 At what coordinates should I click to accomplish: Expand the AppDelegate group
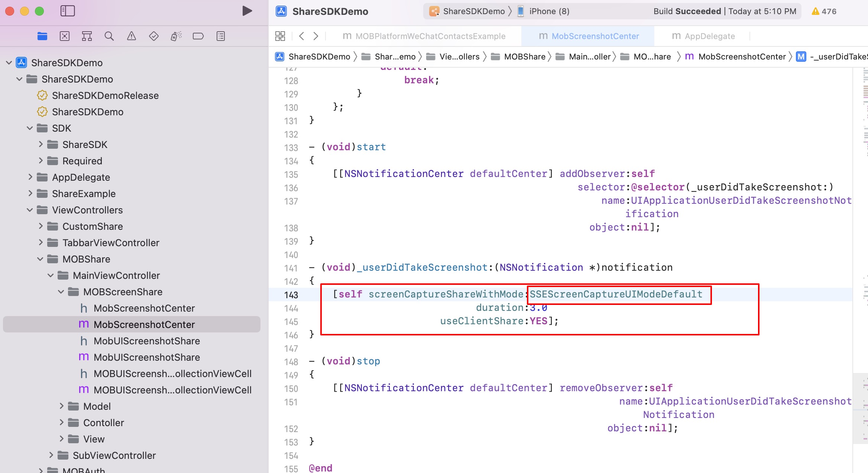[x=30, y=177]
